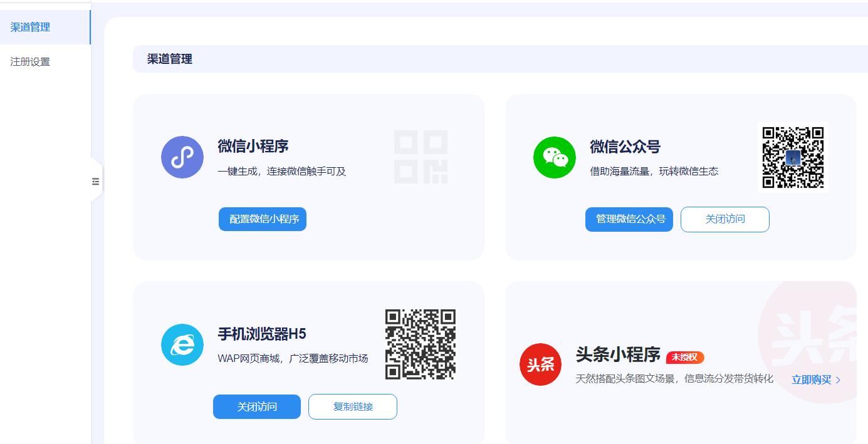The height and width of the screenshot is (444, 868).
Task: Click the 微信小程序 title text
Action: [x=253, y=147]
